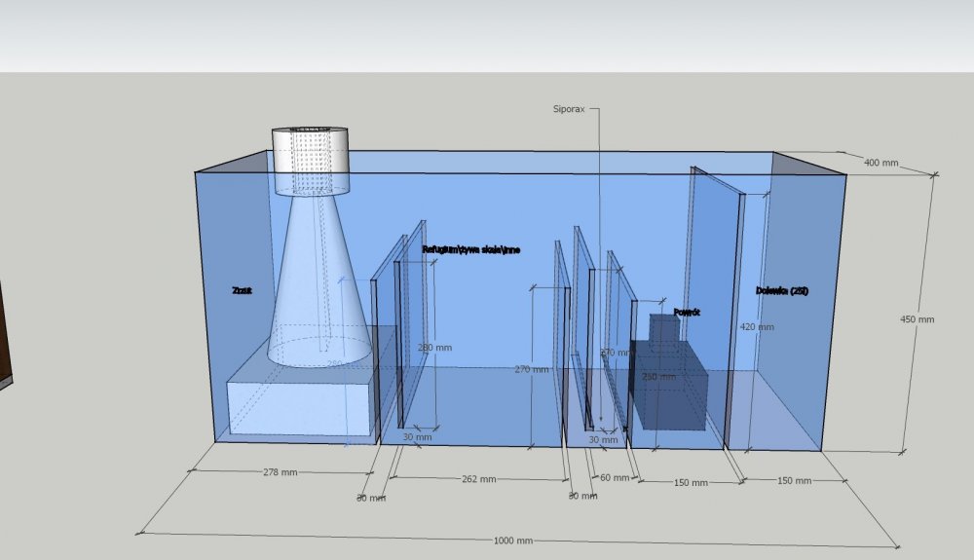Select the cone-shaped skimmer body
The width and height of the screenshot is (974, 560).
click(318, 282)
